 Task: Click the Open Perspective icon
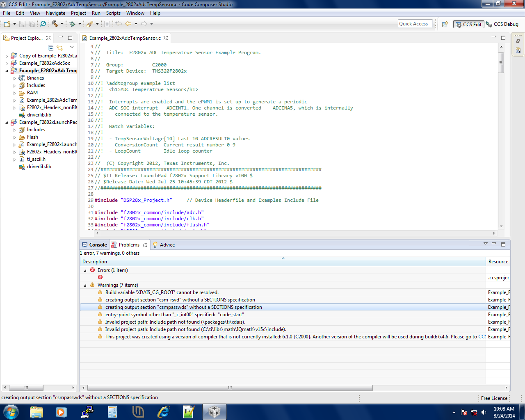(x=445, y=24)
